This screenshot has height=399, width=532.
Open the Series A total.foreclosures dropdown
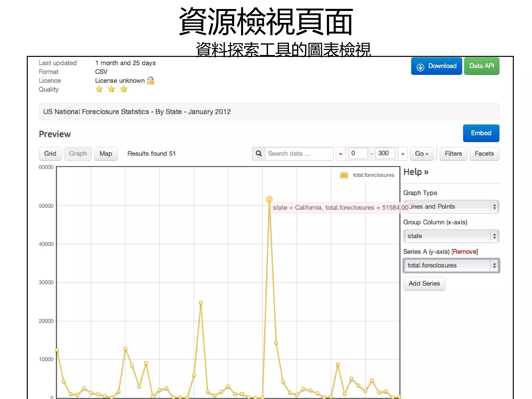(451, 265)
